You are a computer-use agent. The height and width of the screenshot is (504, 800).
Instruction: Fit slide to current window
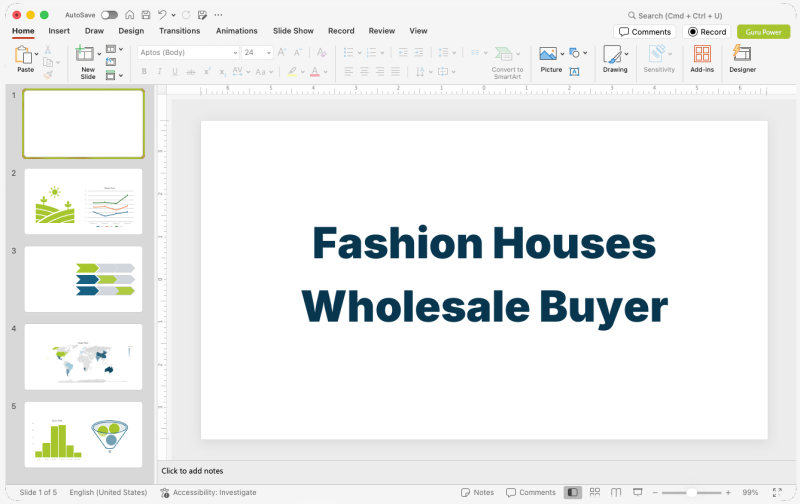pos(777,492)
